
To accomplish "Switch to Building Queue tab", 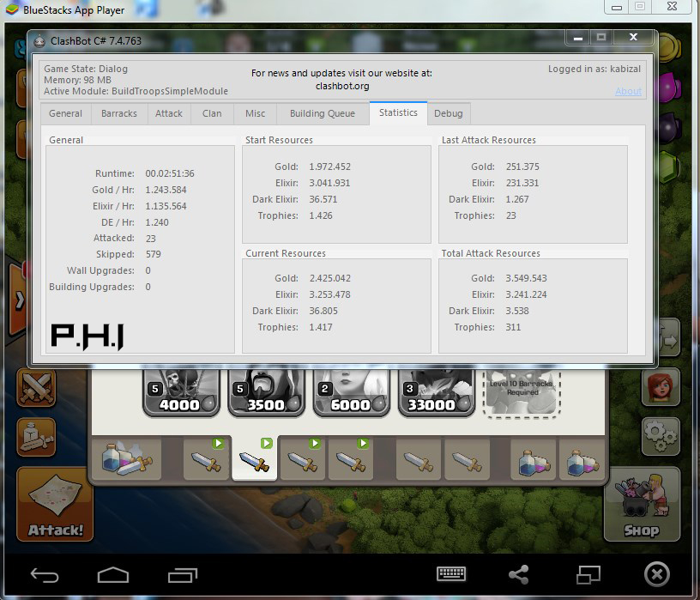I will (x=323, y=113).
